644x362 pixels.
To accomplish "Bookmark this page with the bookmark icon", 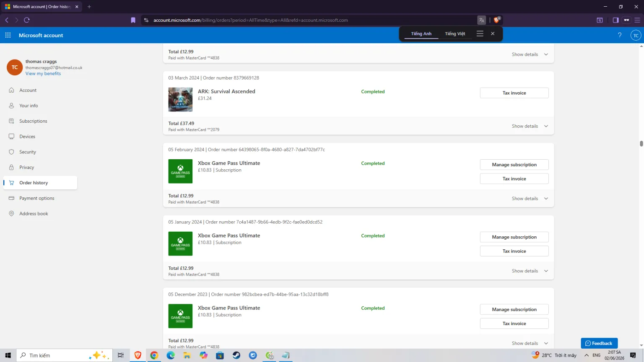I will pos(133,20).
